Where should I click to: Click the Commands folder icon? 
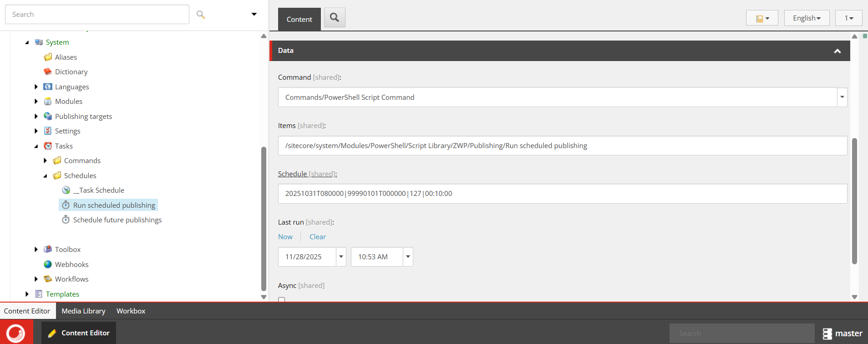57,160
